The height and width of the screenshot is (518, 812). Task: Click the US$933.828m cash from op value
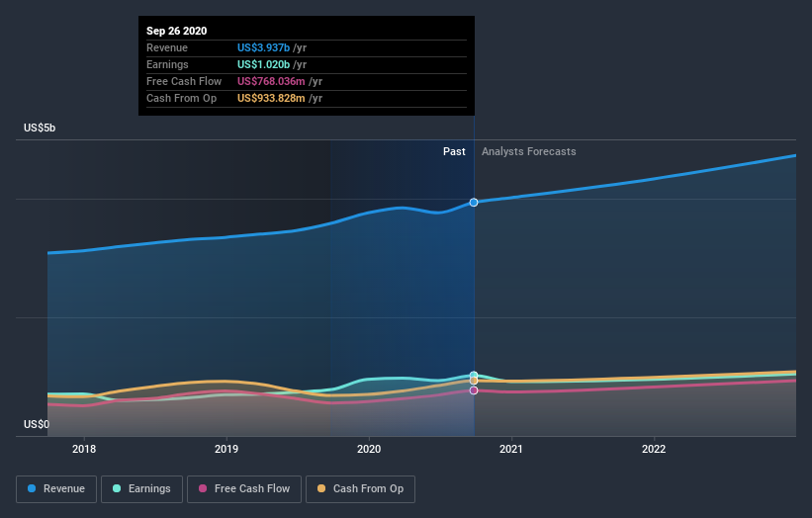point(271,98)
